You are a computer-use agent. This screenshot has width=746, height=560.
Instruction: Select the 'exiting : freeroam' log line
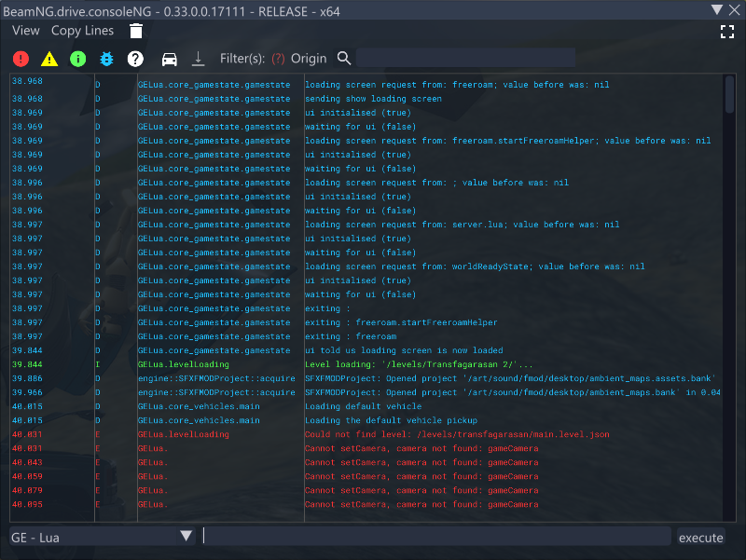click(351, 336)
